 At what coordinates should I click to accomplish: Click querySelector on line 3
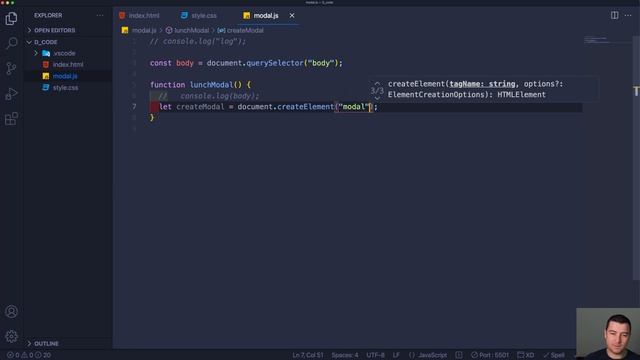click(275, 63)
